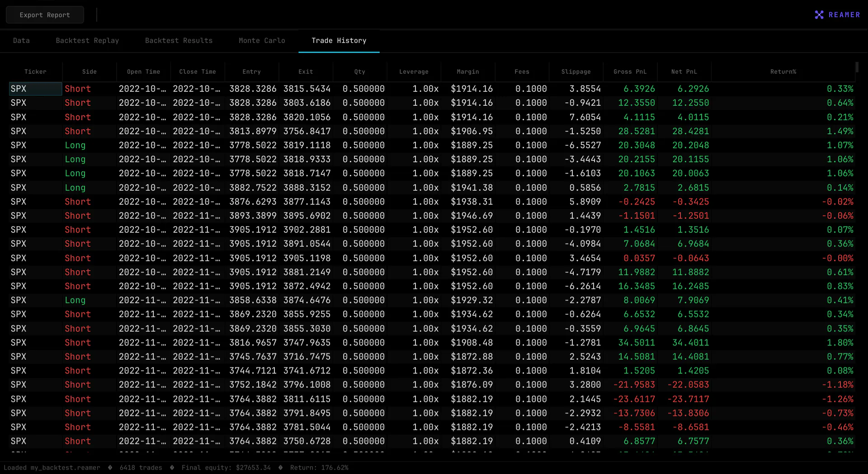
Task: Select the margin value $1872.88
Action: point(472,357)
